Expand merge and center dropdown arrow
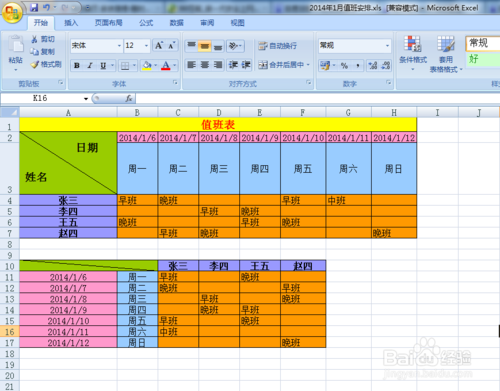This screenshot has width=500, height=391. (x=308, y=65)
